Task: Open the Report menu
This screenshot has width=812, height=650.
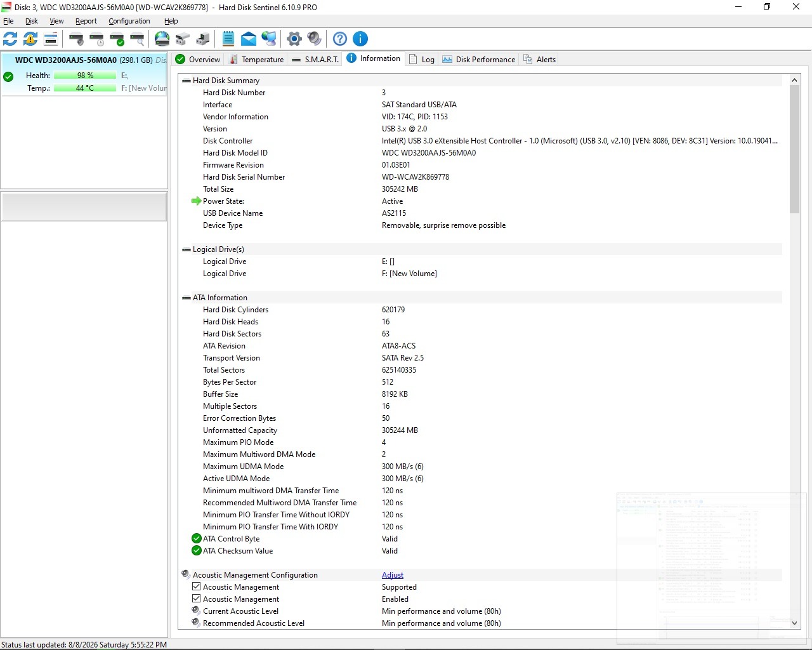Action: (x=86, y=21)
